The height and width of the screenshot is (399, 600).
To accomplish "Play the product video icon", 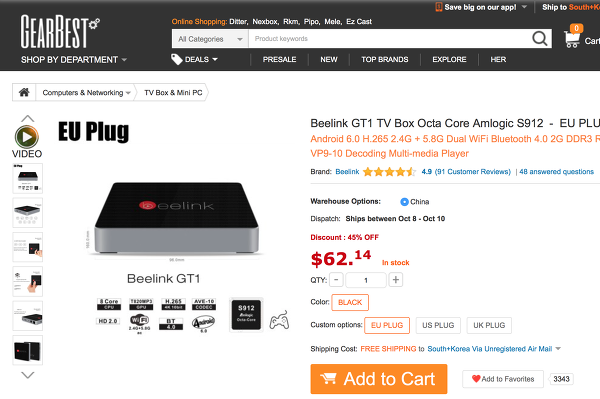I will click(27, 137).
